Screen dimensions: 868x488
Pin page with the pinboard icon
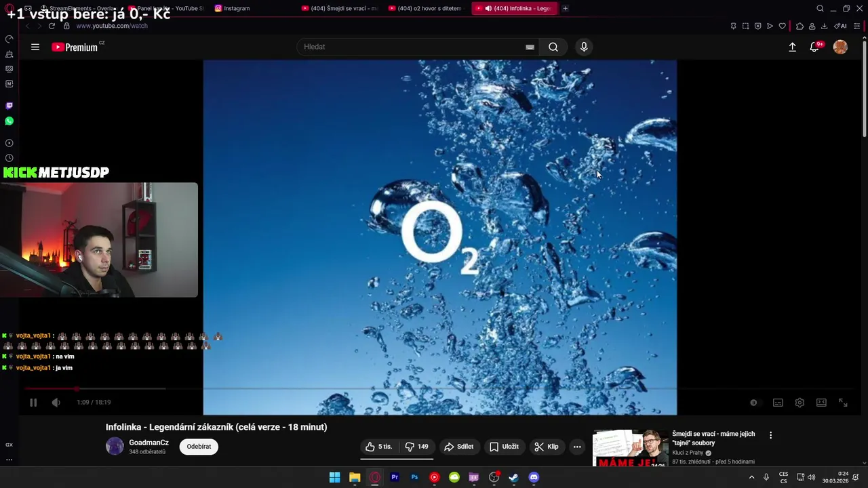[x=733, y=26]
